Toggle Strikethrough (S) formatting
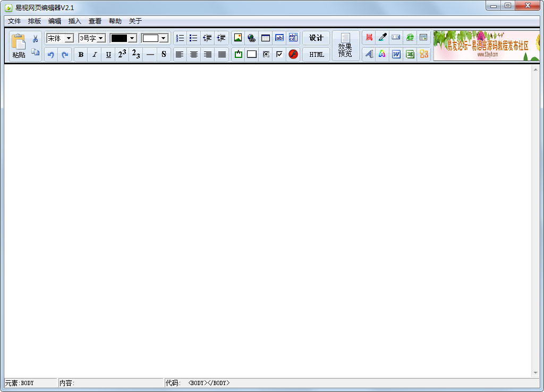Image resolution: width=544 pixels, height=392 pixels. [x=164, y=55]
